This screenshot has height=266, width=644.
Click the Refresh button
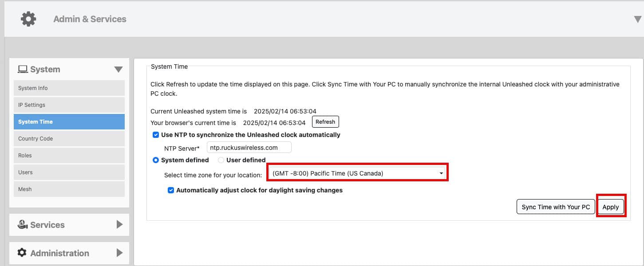click(325, 122)
